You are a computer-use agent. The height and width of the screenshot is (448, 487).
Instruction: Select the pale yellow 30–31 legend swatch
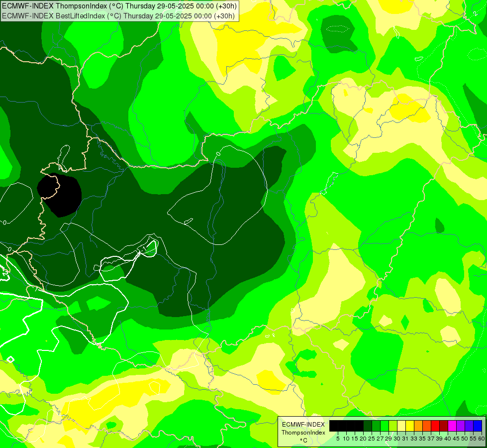401,426
